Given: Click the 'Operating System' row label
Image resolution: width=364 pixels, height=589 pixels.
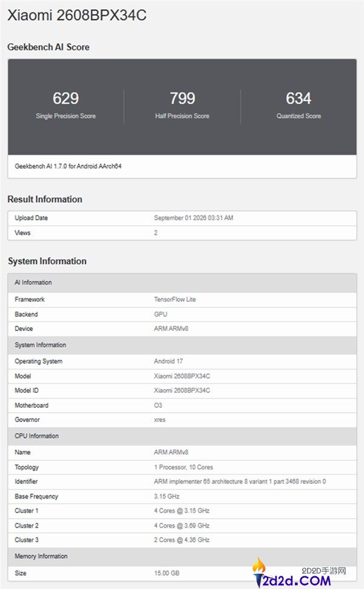Looking at the screenshot, I should pos(39,361).
